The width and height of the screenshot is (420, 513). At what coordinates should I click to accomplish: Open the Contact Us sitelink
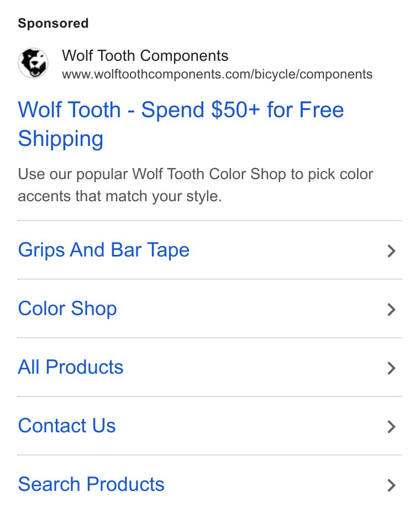(x=67, y=426)
